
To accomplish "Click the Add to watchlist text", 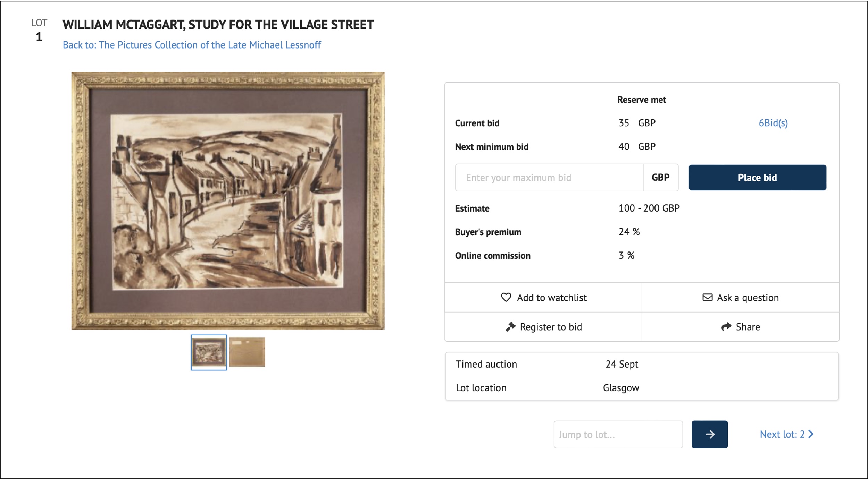I will coord(552,298).
